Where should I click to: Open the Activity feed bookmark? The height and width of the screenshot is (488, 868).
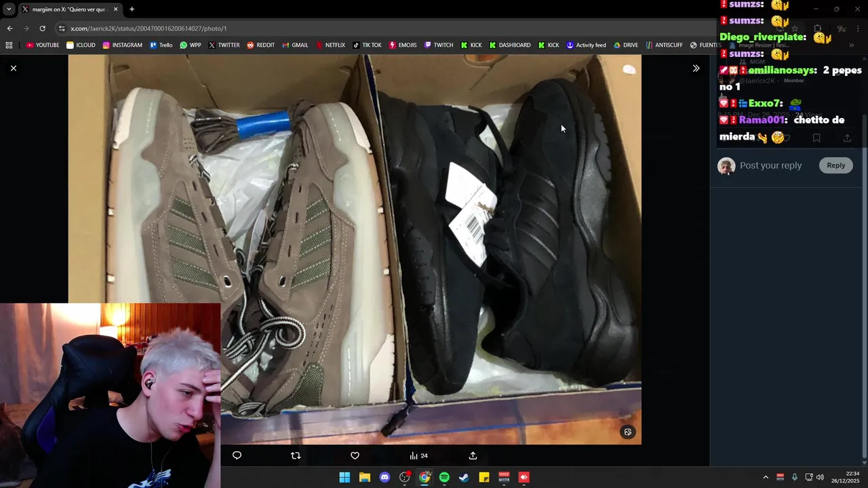(x=586, y=45)
